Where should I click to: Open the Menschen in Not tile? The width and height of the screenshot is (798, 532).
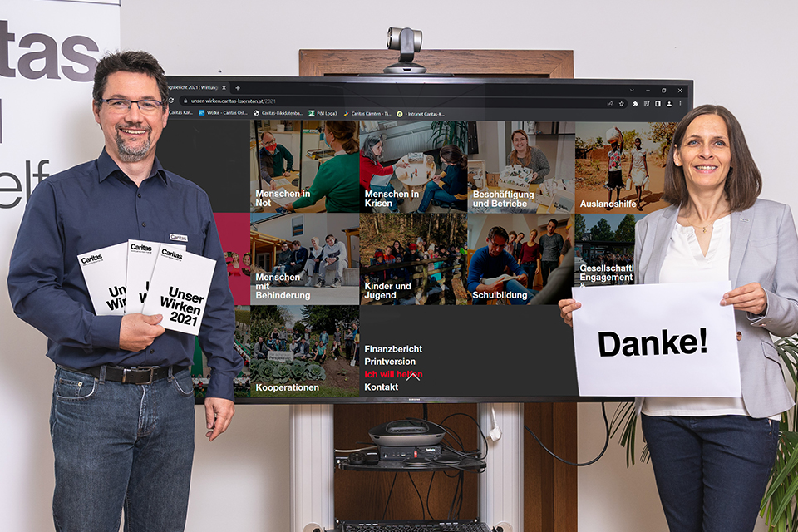tap(304, 166)
